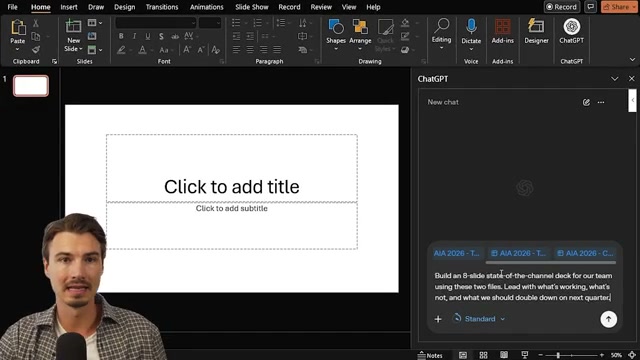The height and width of the screenshot is (360, 640).
Task: Fit slide to current window icon
Action: (x=632, y=355)
